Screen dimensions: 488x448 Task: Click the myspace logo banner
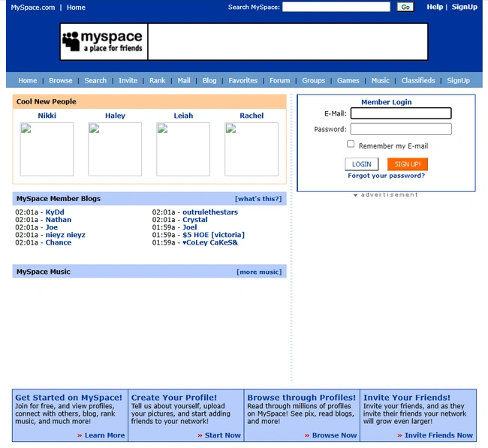(x=104, y=42)
